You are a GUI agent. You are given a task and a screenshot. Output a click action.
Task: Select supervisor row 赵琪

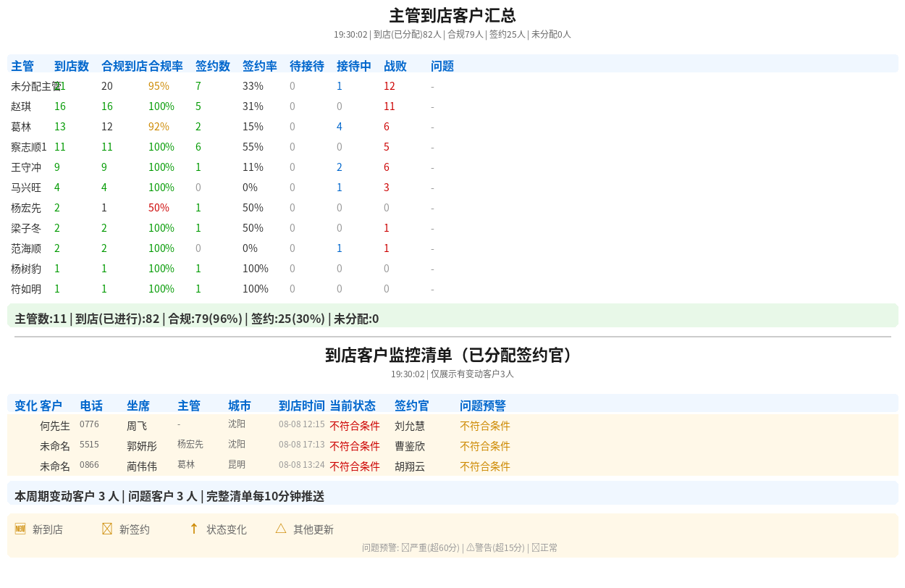coord(452,106)
